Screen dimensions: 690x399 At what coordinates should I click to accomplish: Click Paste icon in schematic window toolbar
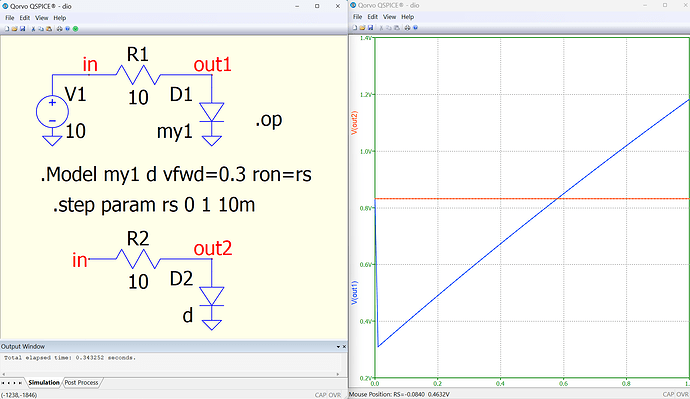[49, 29]
